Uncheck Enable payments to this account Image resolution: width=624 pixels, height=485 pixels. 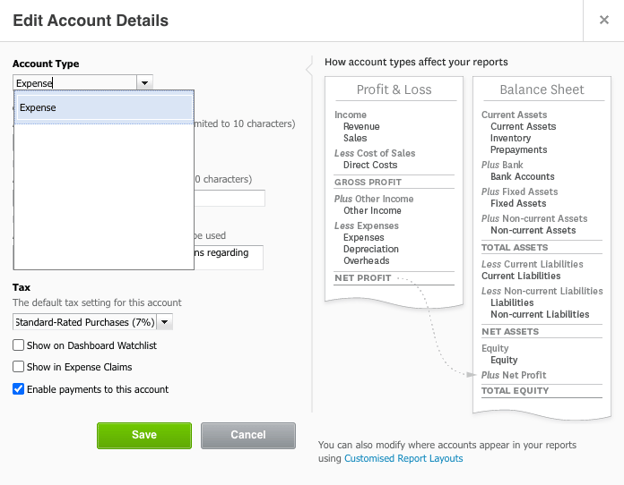(x=19, y=389)
